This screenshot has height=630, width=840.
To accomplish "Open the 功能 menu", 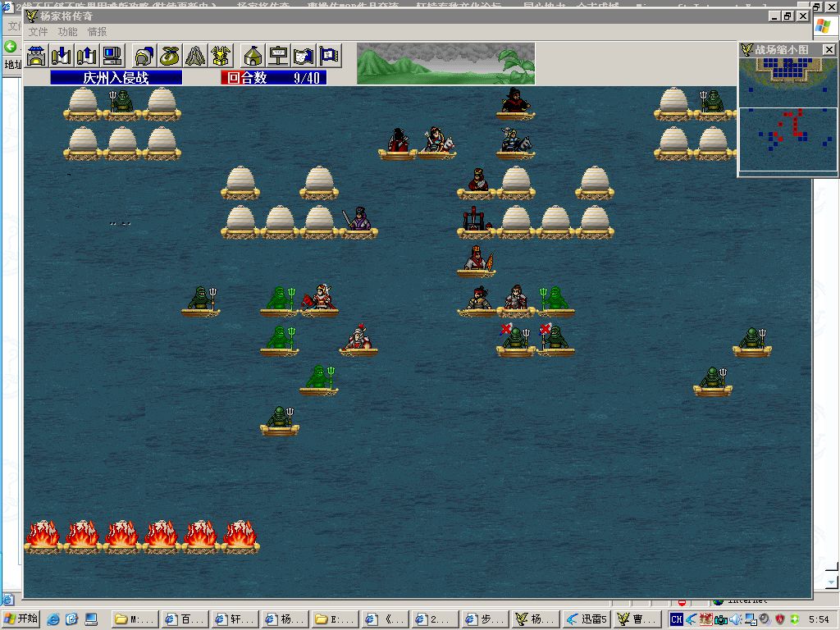I will 67,32.
